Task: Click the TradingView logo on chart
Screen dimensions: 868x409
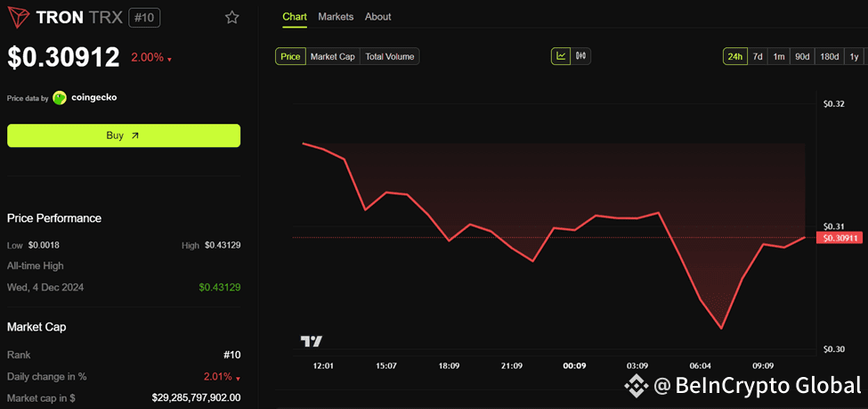Action: [311, 340]
